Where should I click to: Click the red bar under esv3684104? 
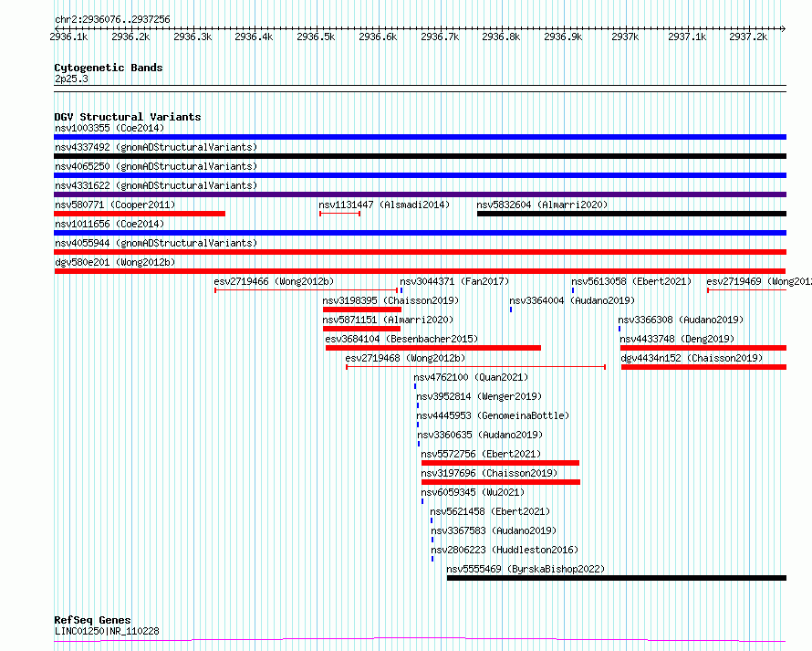tap(433, 348)
